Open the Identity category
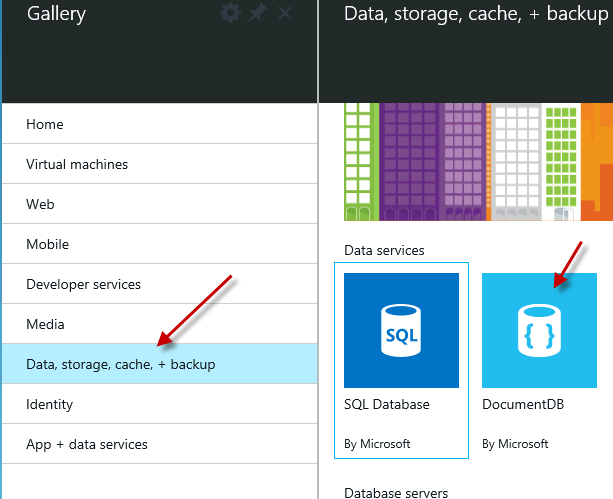This screenshot has width=613, height=499. click(160, 404)
